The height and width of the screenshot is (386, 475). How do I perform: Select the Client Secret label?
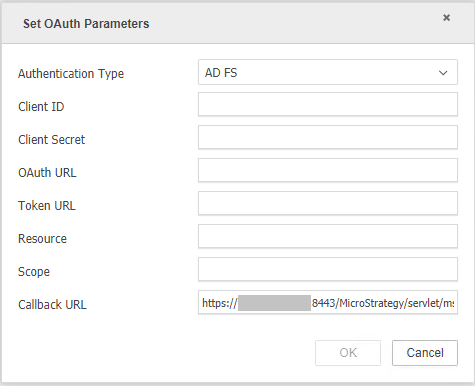coord(51,140)
